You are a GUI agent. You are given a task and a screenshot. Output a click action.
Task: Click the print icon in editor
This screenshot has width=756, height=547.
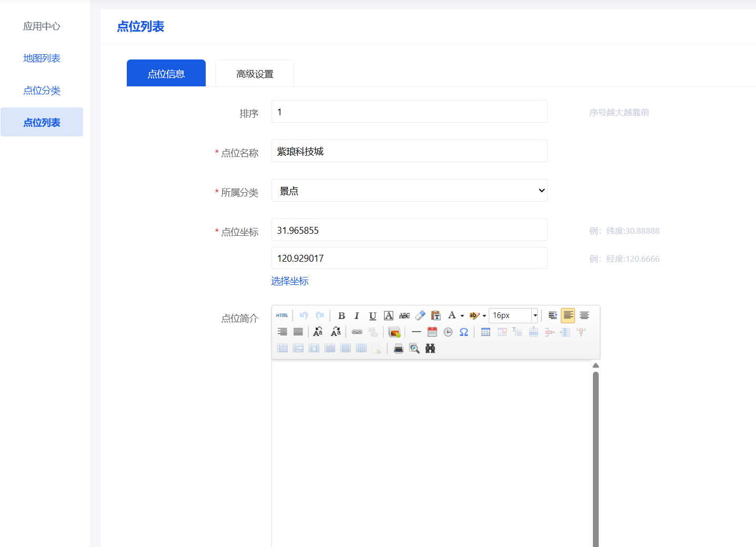coord(398,348)
